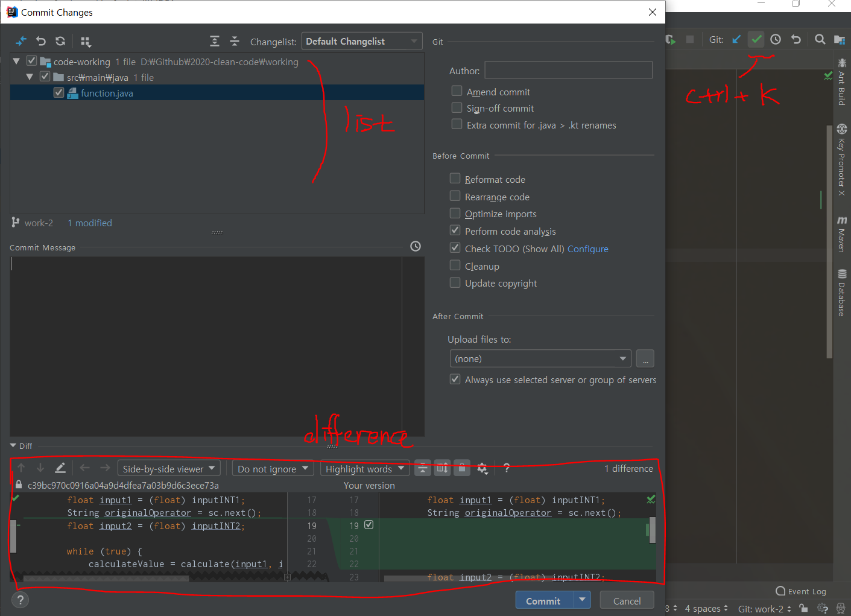Open commit message history clock icon
Viewport: 851px width, 616px height.
(416, 246)
